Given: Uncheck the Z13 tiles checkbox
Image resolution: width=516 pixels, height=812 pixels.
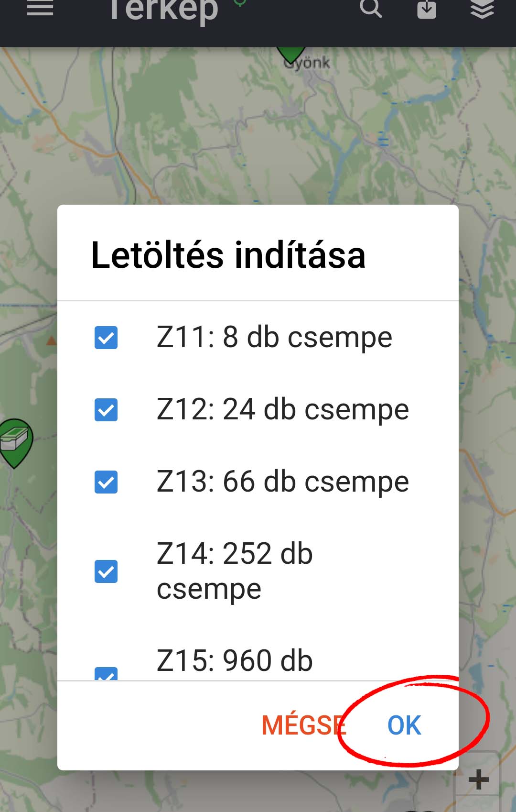Looking at the screenshot, I should point(106,482).
